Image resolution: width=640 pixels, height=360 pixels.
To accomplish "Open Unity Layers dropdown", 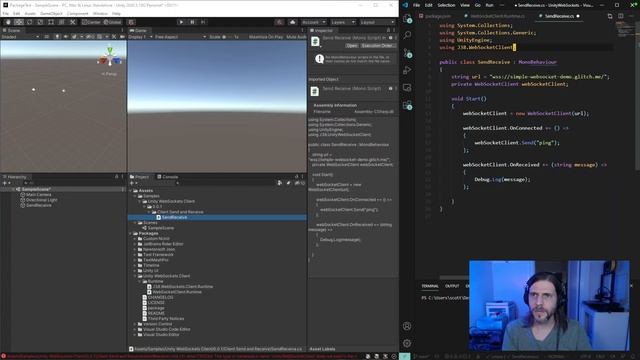I will (x=343, y=22).
